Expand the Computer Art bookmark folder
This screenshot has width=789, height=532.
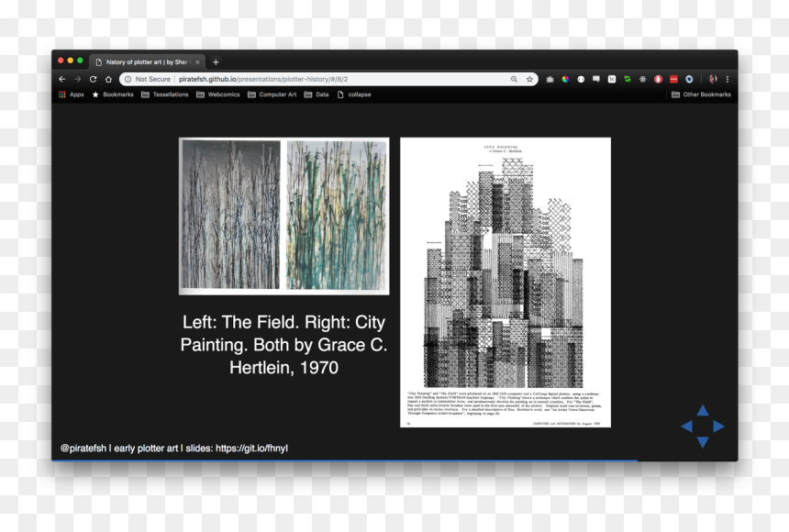(x=272, y=94)
